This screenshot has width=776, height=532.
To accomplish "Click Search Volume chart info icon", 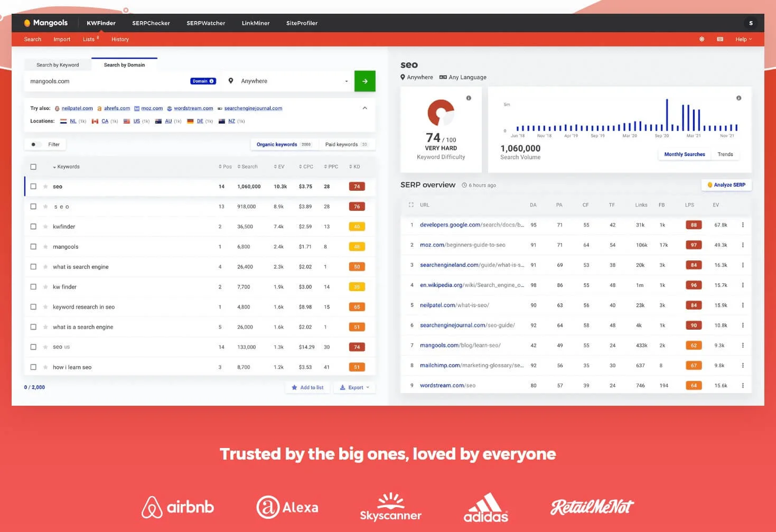I will (x=738, y=98).
